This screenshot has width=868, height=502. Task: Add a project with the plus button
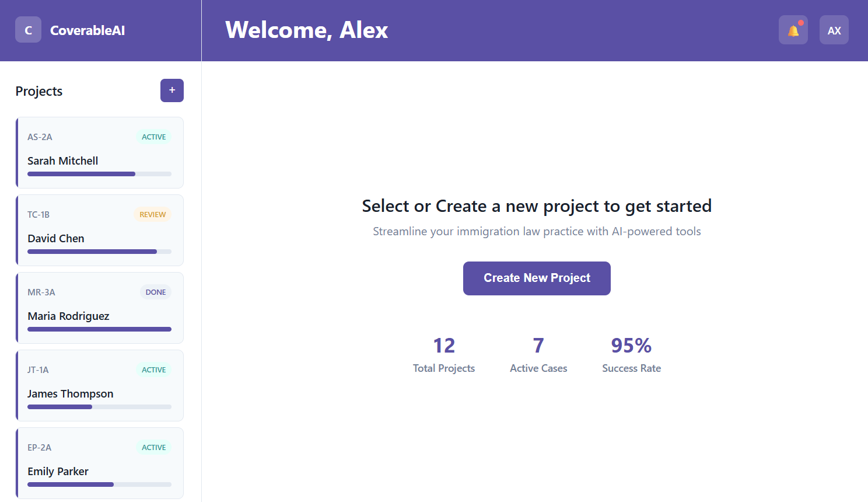[172, 90]
